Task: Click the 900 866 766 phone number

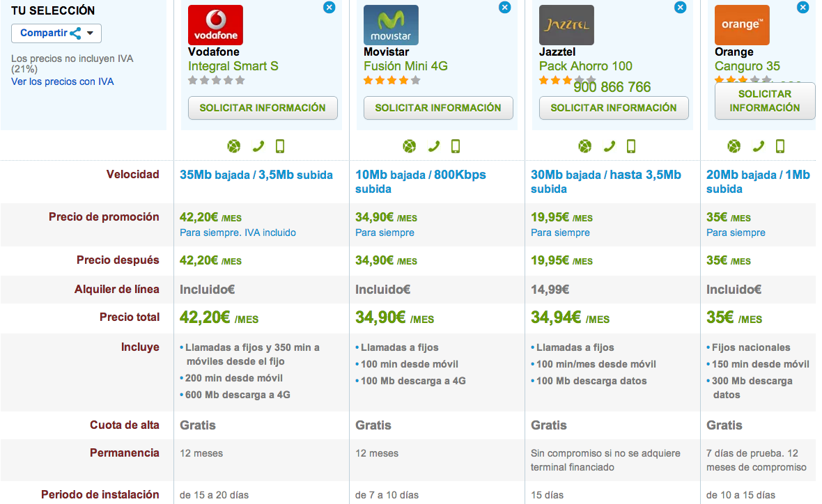Action: click(x=612, y=87)
